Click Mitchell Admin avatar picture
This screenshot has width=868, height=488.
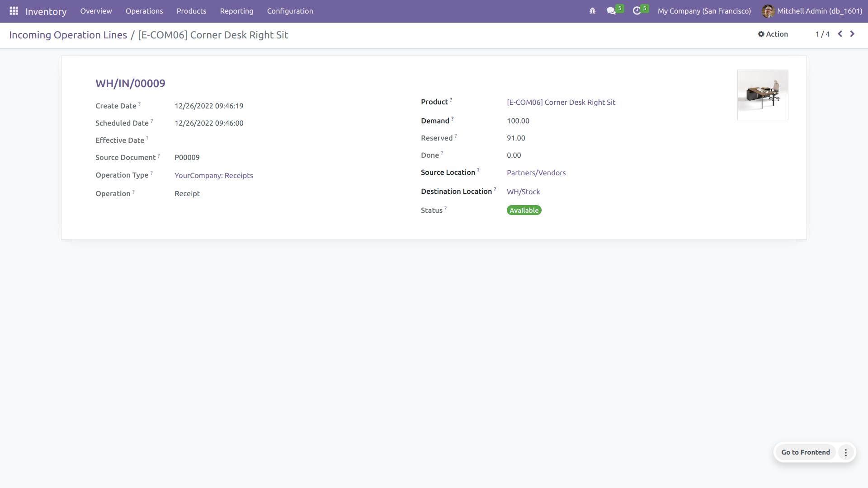[768, 11]
